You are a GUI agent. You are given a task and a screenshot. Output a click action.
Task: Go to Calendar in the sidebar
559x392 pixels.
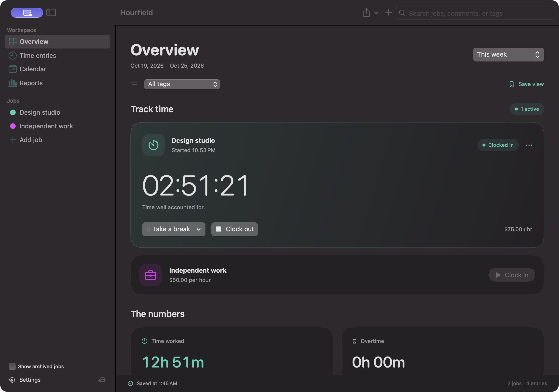point(58,69)
